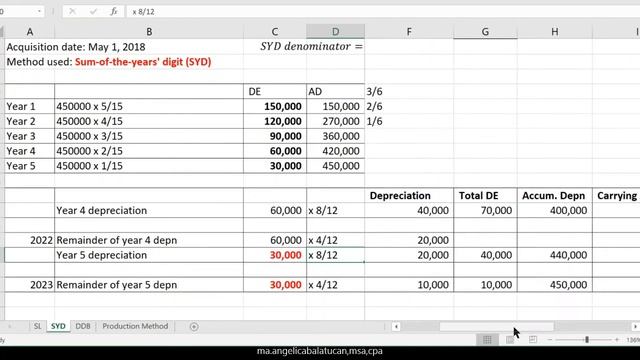Click the '3/6' cell
Image resolution: width=640 pixels, height=360 pixels.
[x=409, y=91]
